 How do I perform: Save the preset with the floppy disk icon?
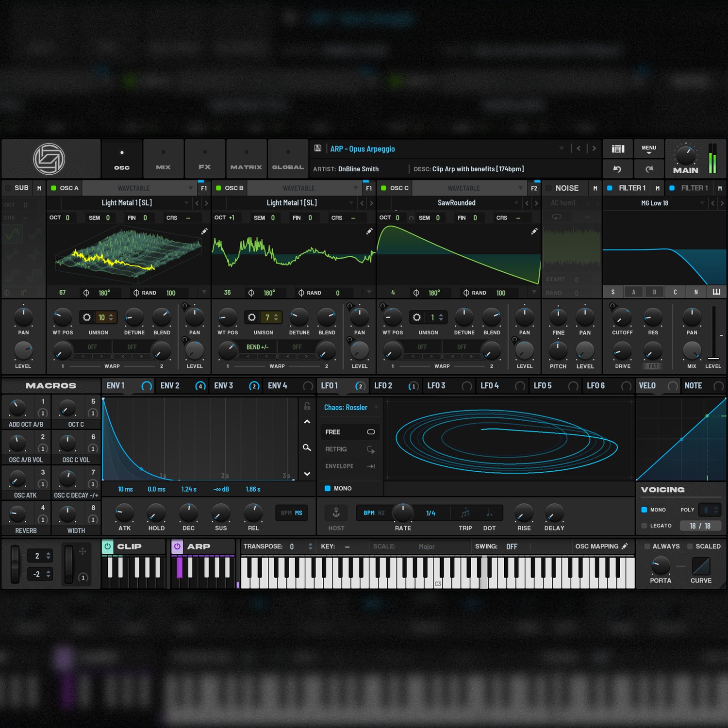(318, 148)
